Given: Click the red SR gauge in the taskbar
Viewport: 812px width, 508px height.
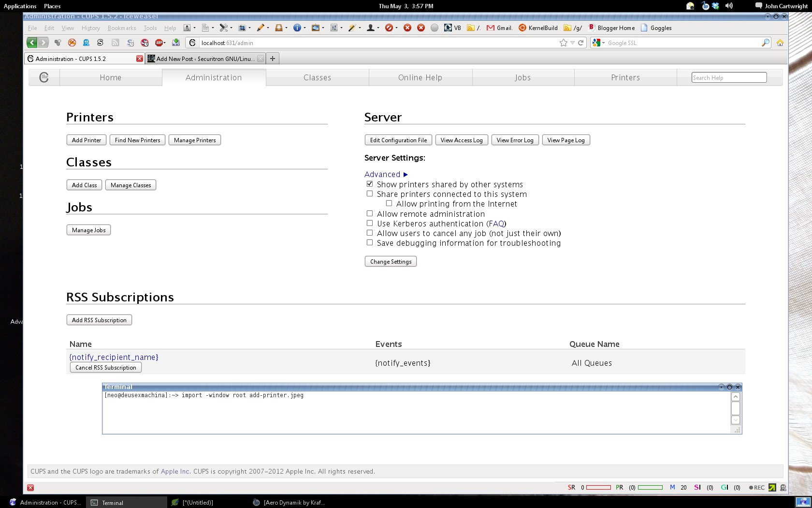Looking at the screenshot, I should coord(599,488).
